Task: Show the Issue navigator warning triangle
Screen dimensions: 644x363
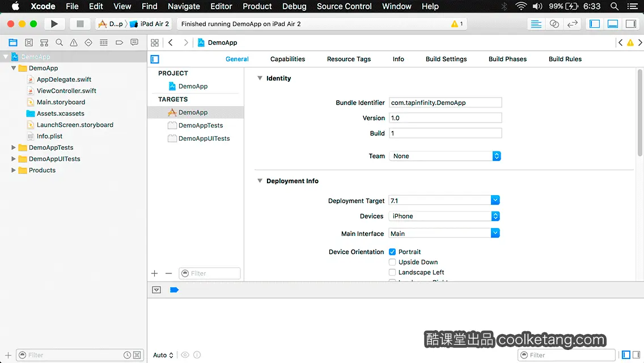Action: pyautogui.click(x=74, y=43)
